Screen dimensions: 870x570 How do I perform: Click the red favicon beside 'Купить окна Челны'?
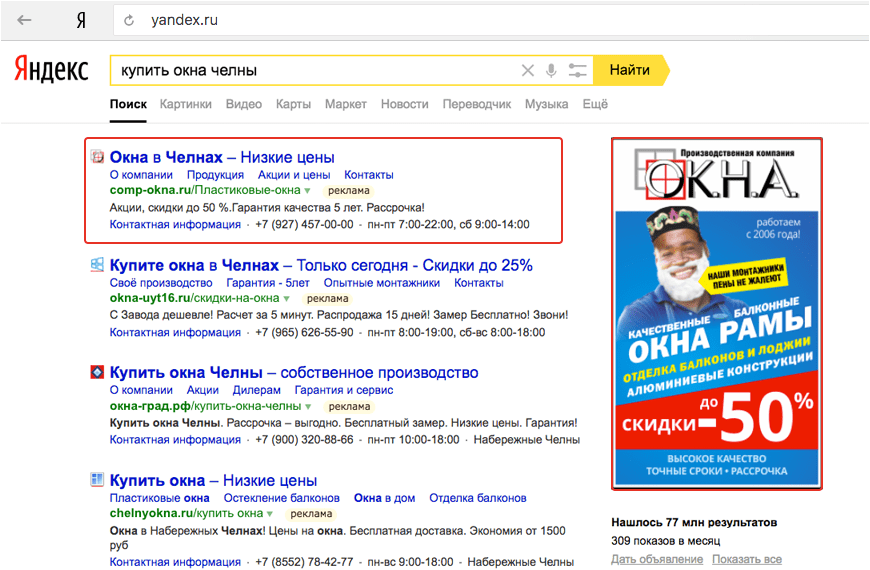coord(98,372)
